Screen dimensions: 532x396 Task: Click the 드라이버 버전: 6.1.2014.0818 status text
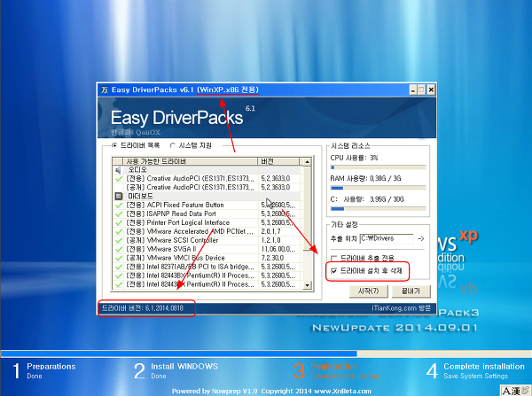pos(143,308)
